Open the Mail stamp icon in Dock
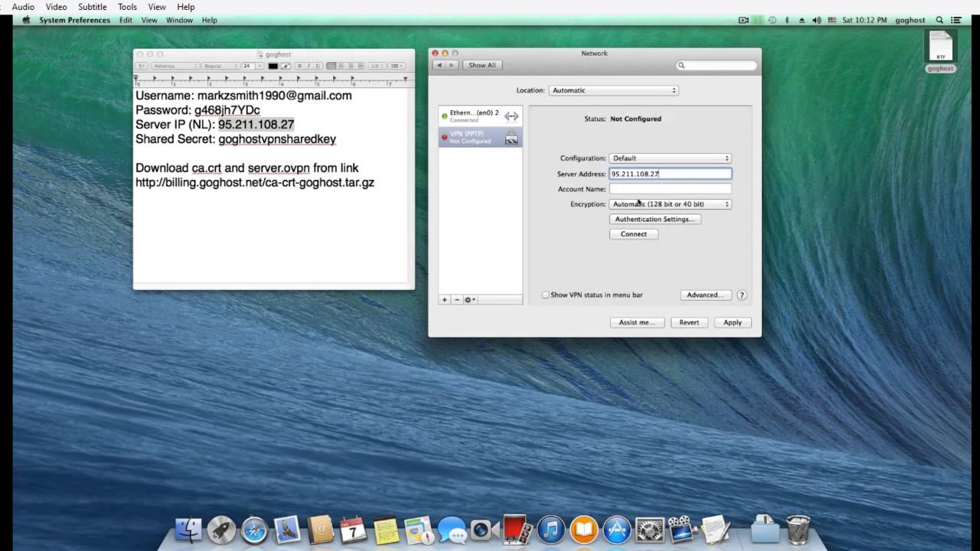 [x=287, y=530]
